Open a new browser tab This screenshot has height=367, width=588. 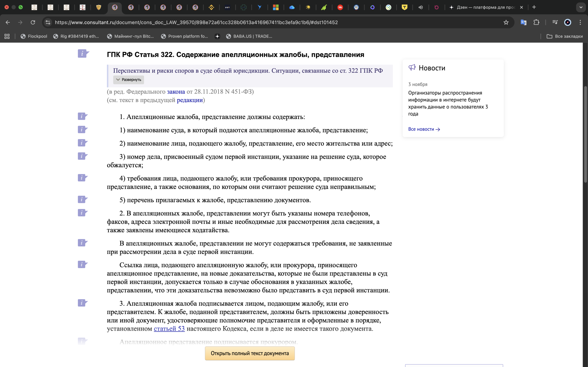534,7
